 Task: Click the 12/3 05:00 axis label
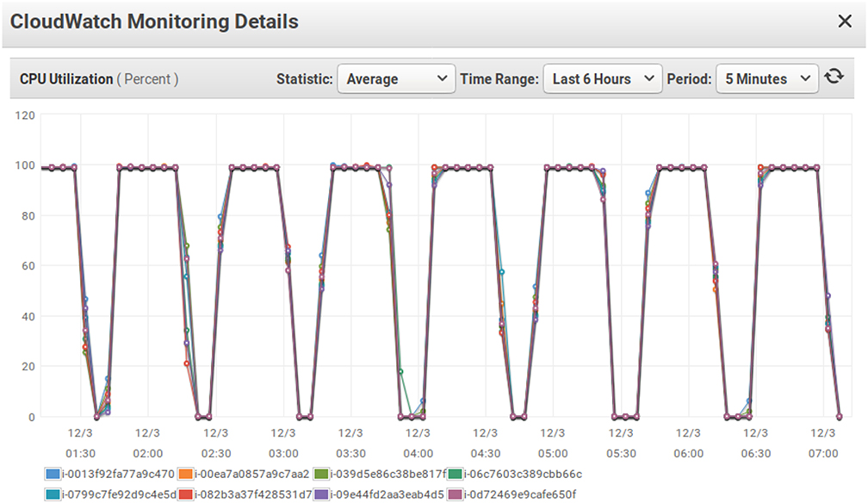(553, 444)
